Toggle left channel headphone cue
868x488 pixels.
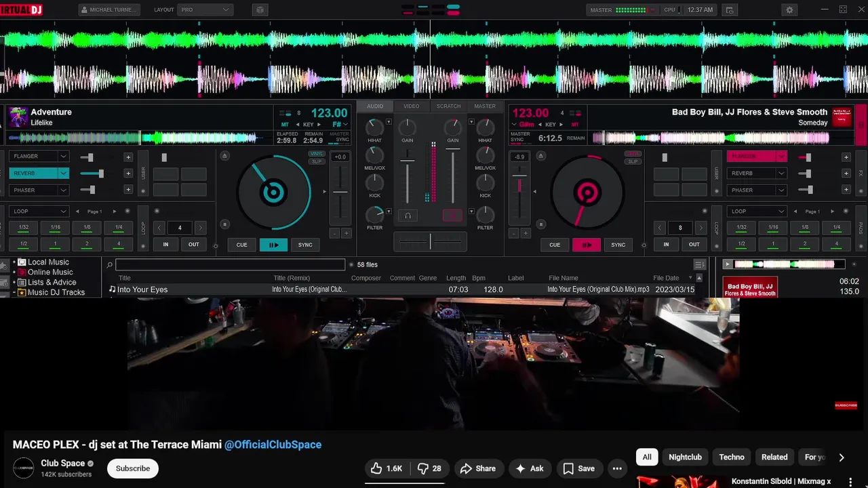tap(408, 216)
